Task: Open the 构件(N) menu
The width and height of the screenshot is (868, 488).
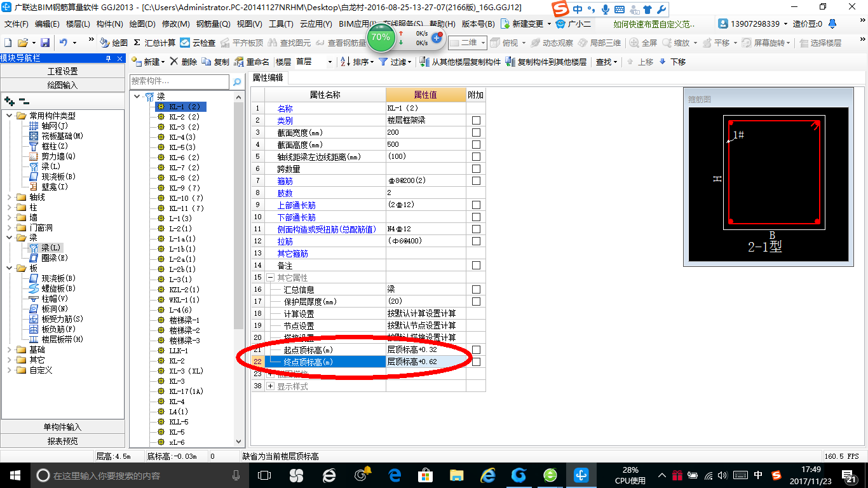Action: pyautogui.click(x=109, y=24)
